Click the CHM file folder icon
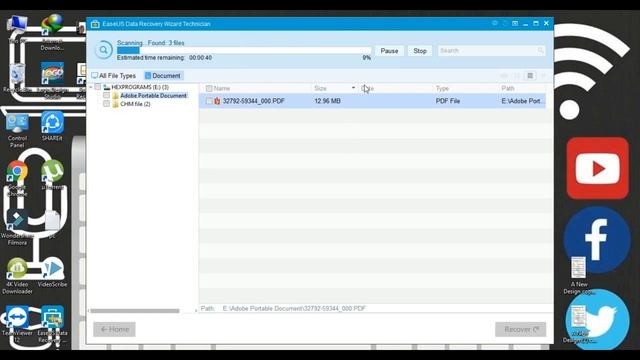 point(116,104)
